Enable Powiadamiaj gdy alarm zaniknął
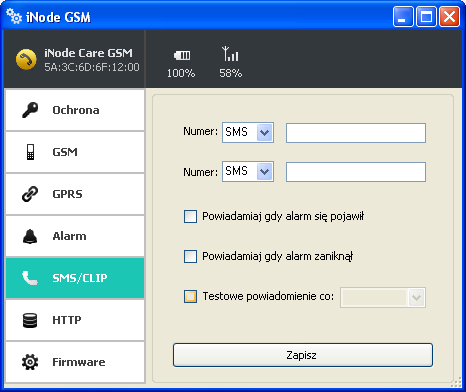This screenshot has height=392, width=466. point(190,256)
